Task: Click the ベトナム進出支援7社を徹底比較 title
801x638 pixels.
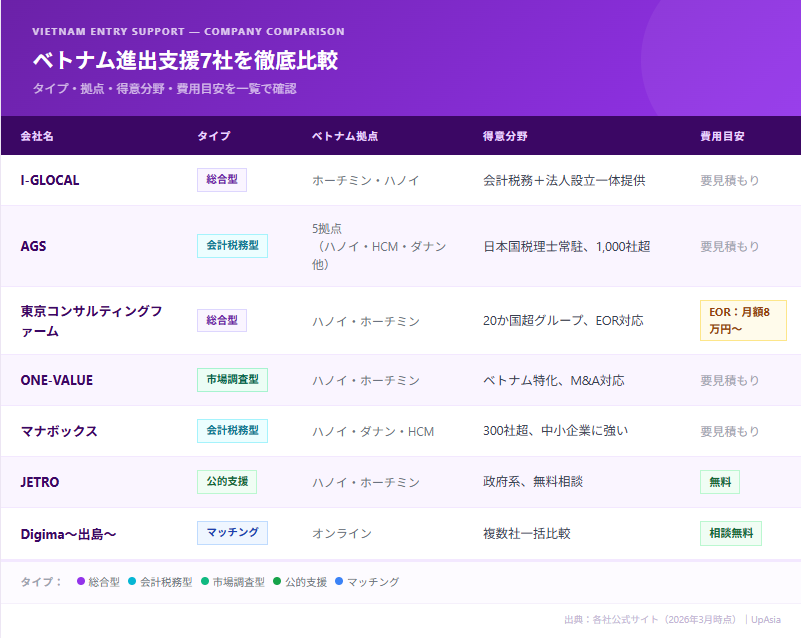Action: point(185,60)
